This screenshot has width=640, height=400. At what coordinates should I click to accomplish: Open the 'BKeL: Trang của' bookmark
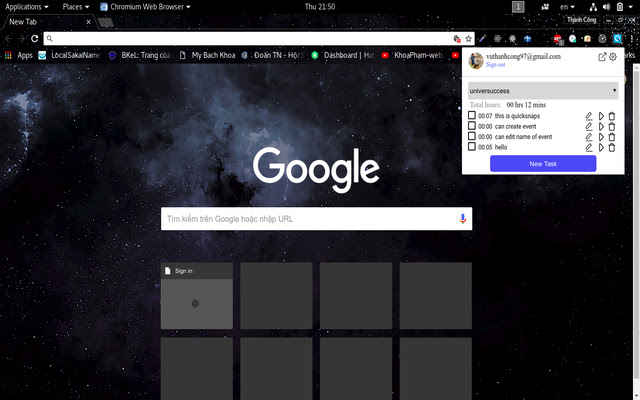[139, 55]
